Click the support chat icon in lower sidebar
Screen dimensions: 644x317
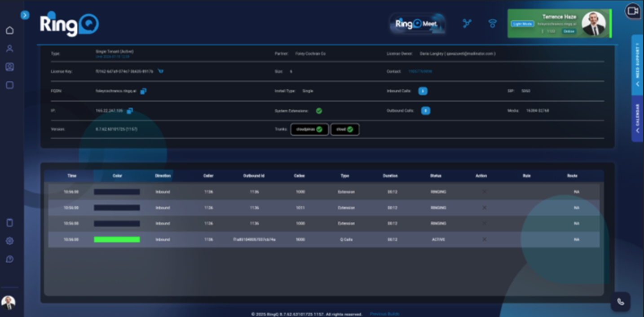pos(9,259)
